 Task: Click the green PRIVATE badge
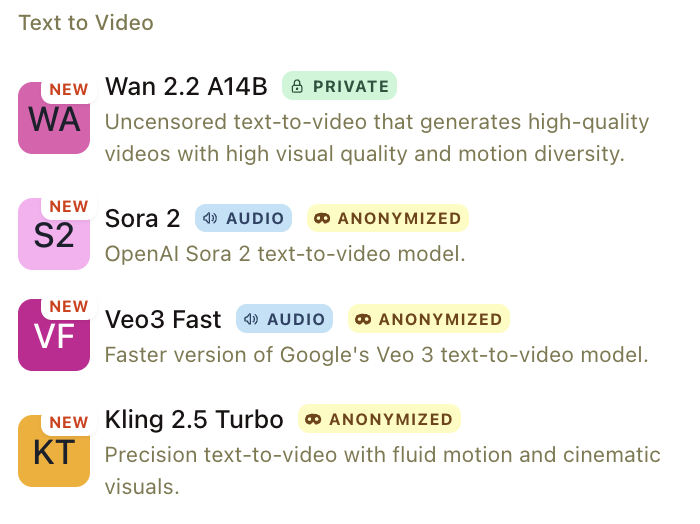[x=339, y=87]
